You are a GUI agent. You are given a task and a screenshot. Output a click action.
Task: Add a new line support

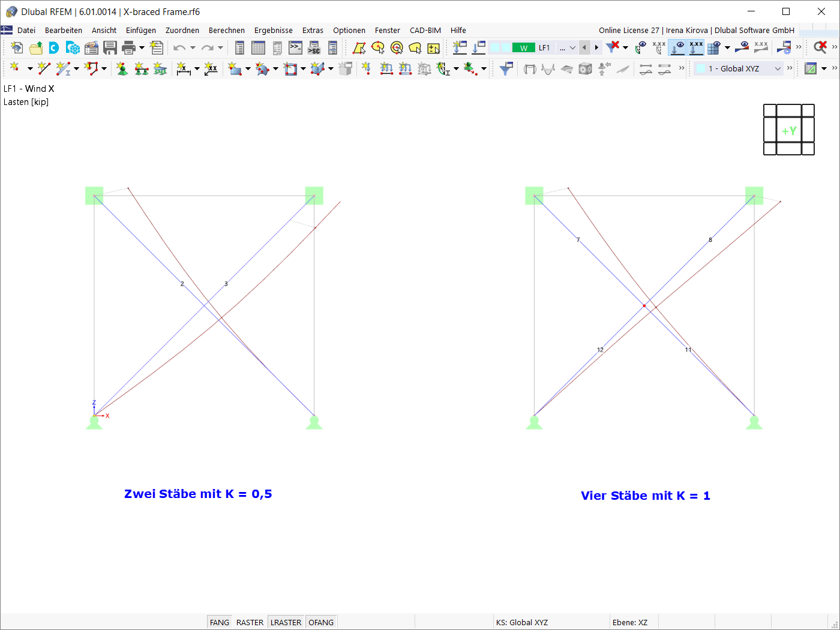[141, 68]
